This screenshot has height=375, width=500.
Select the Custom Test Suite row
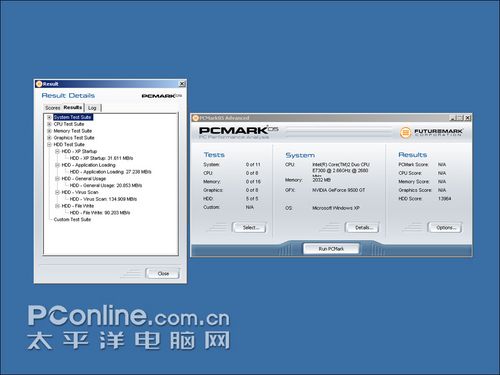pos(72,220)
